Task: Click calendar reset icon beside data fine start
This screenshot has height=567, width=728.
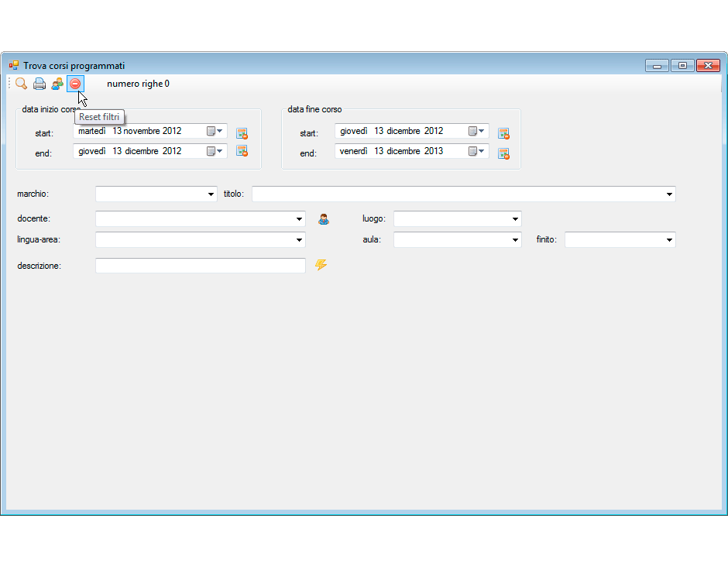Action: point(503,133)
